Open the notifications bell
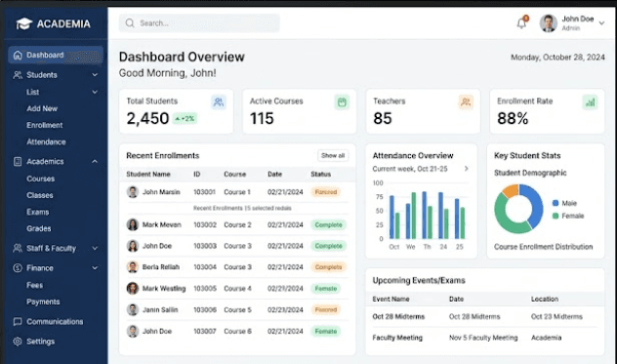 click(521, 22)
